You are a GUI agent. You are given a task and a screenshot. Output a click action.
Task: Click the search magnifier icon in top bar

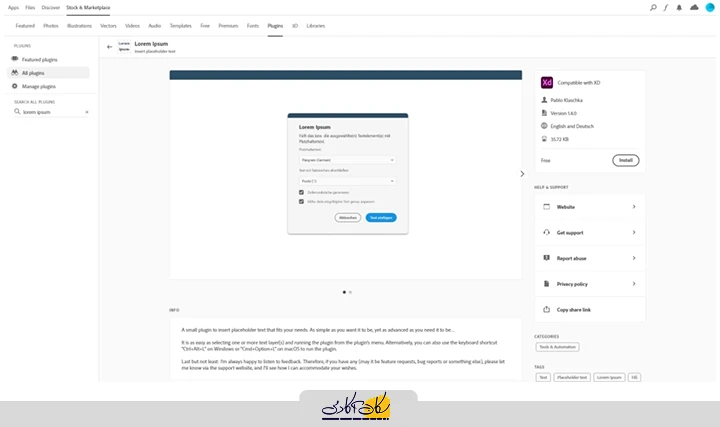[652, 7]
